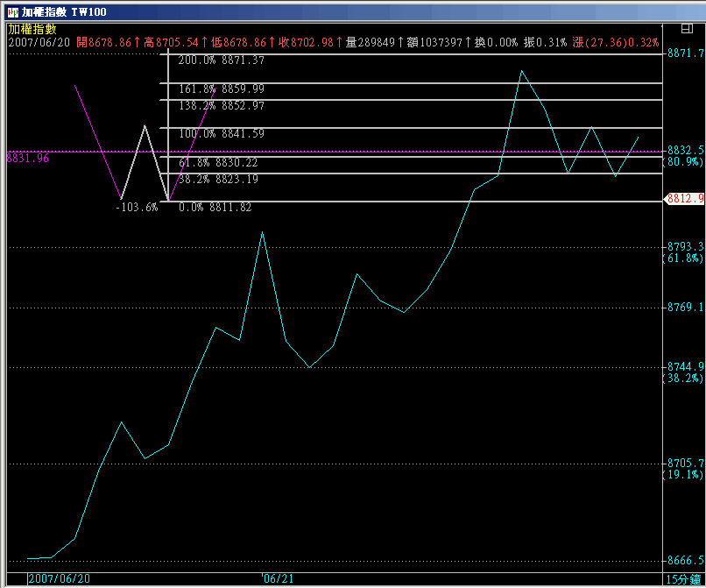
Task: Click the 06/21 date marker on time axis
Action: coord(279,578)
